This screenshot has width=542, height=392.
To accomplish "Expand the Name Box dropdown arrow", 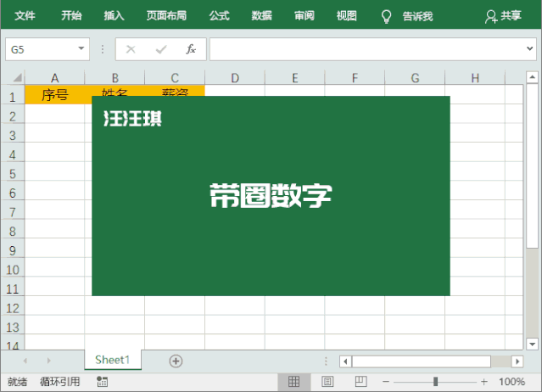I will (x=81, y=48).
